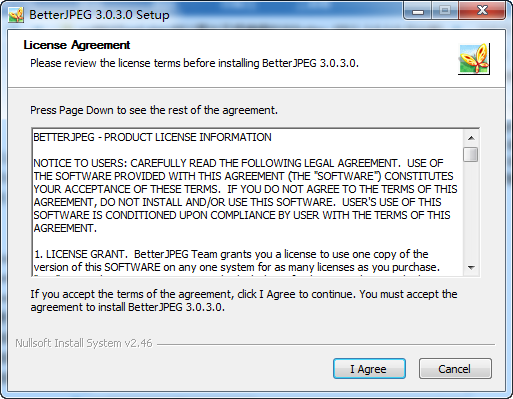513x399 pixels.
Task: Click the License Agreement heading
Action: (x=77, y=45)
